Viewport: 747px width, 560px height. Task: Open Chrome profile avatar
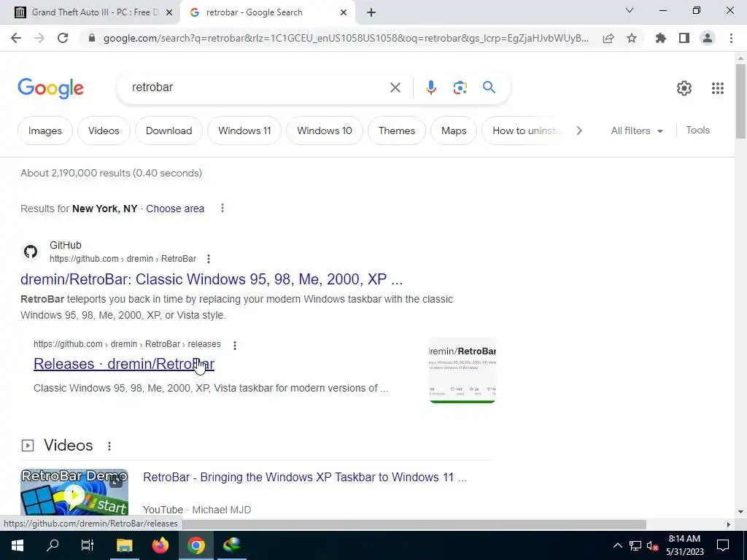[x=708, y=38]
